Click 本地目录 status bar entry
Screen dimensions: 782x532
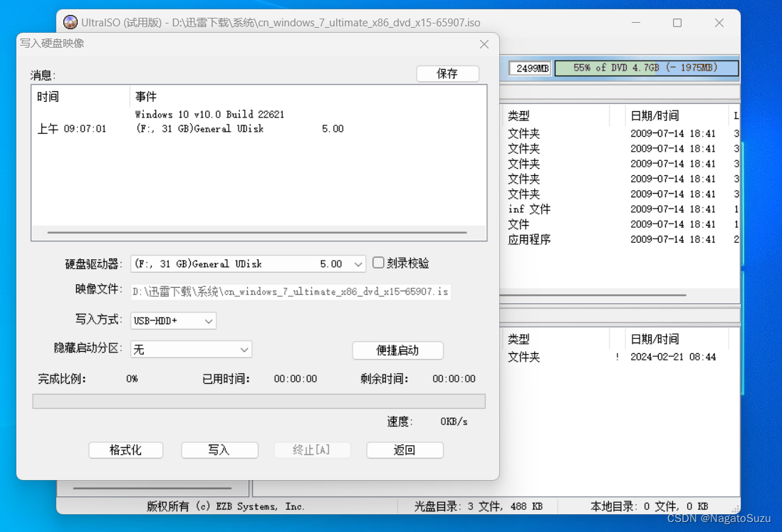[x=650, y=506]
